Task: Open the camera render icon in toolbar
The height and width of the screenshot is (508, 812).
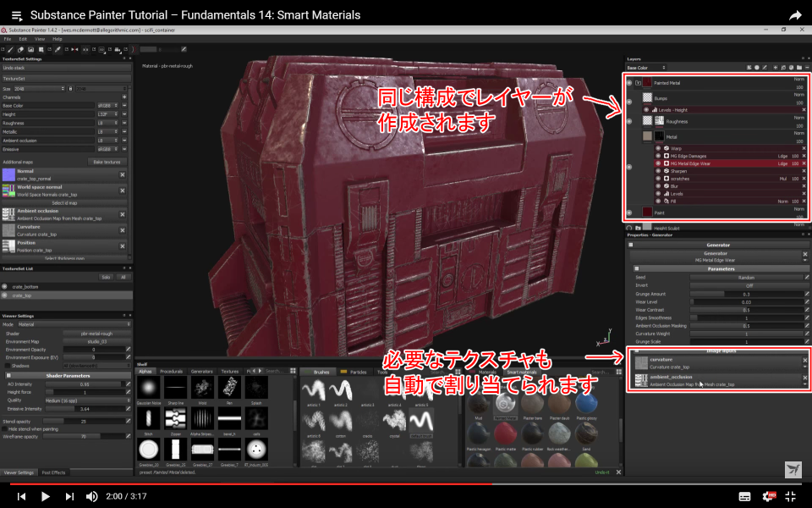Action: click(x=118, y=49)
